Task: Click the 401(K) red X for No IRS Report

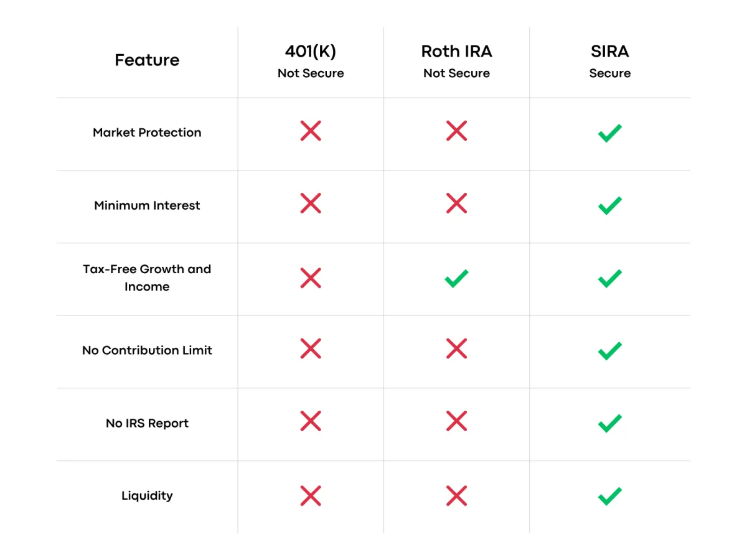Action: [x=311, y=421]
